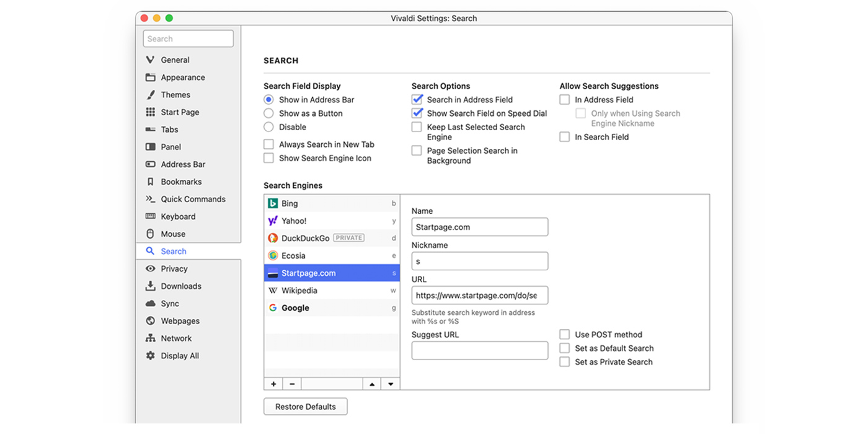Click the Bookmarks icon in sidebar
The width and height of the screenshot is (868, 434).
[150, 182]
